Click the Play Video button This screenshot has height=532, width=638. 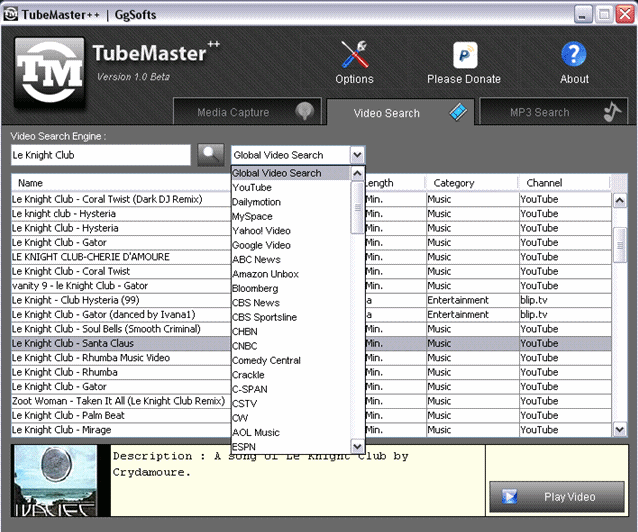557,497
